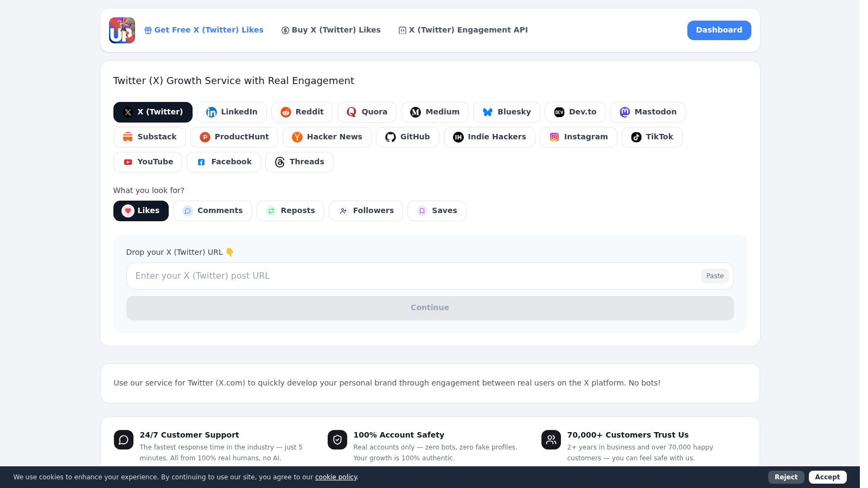
Task: Select the Quora platform icon
Action: tap(352, 112)
